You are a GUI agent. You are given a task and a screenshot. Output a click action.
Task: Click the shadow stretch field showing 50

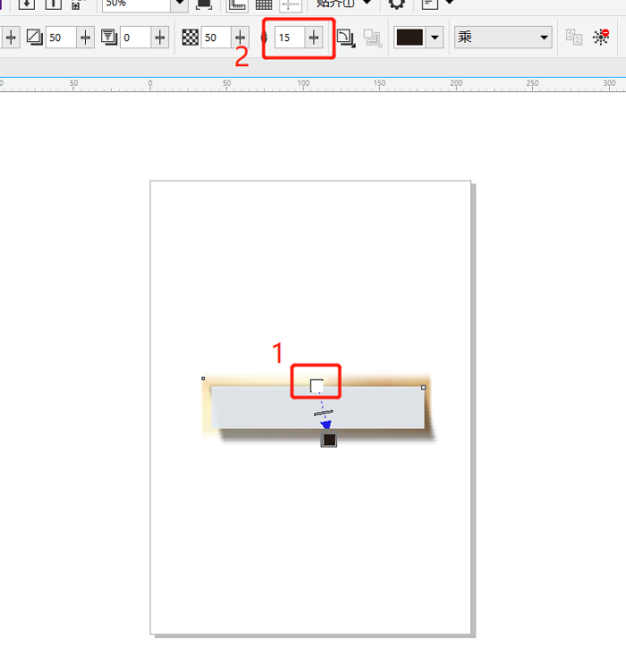click(61, 38)
